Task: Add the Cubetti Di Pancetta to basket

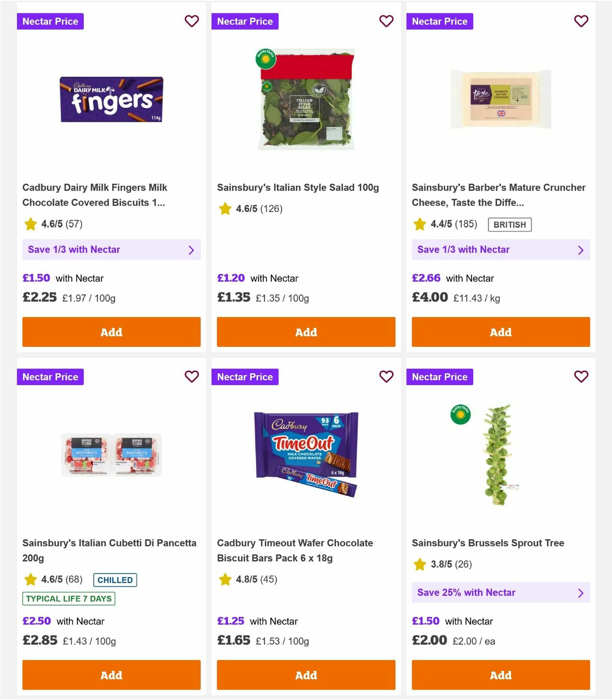Action: (x=111, y=674)
